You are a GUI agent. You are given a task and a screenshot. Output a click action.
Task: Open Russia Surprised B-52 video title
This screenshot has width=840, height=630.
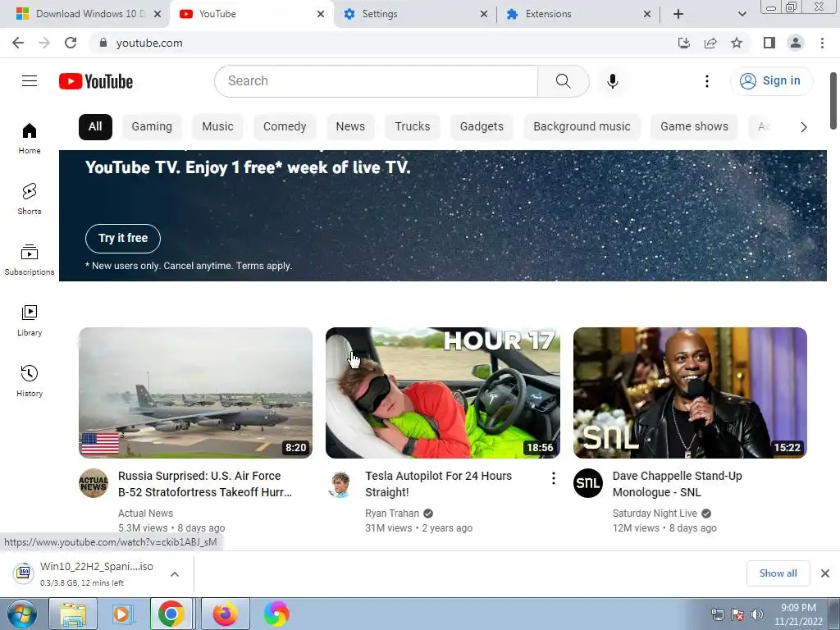[x=205, y=484]
